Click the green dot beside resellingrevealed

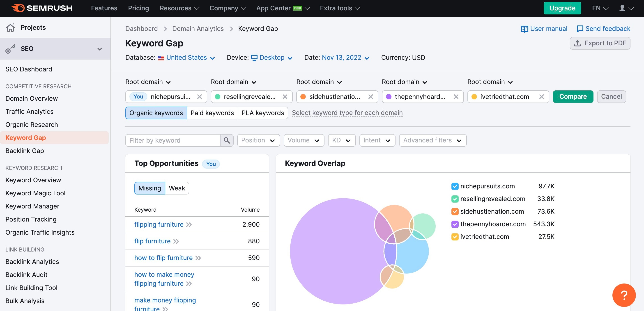[218, 97]
